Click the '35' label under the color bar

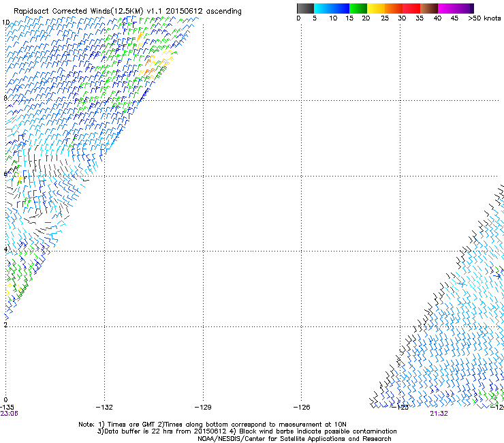(420, 18)
